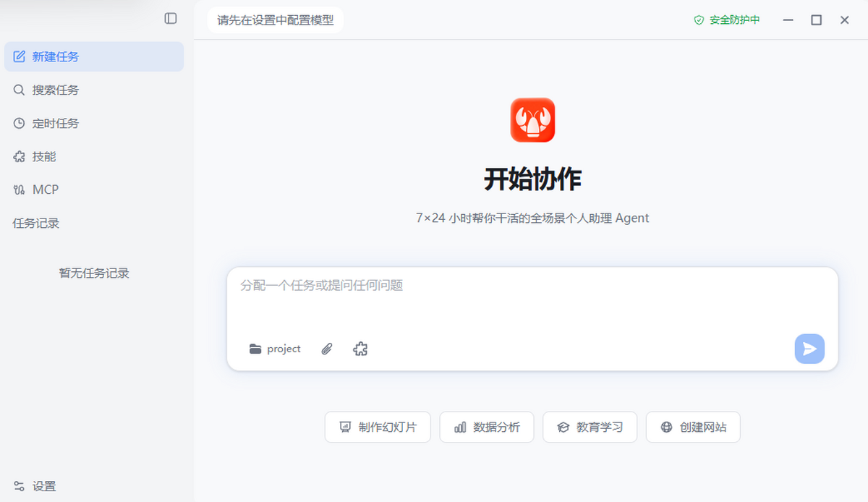
Task: Open the skills puzzle icon in input box
Action: click(x=360, y=349)
